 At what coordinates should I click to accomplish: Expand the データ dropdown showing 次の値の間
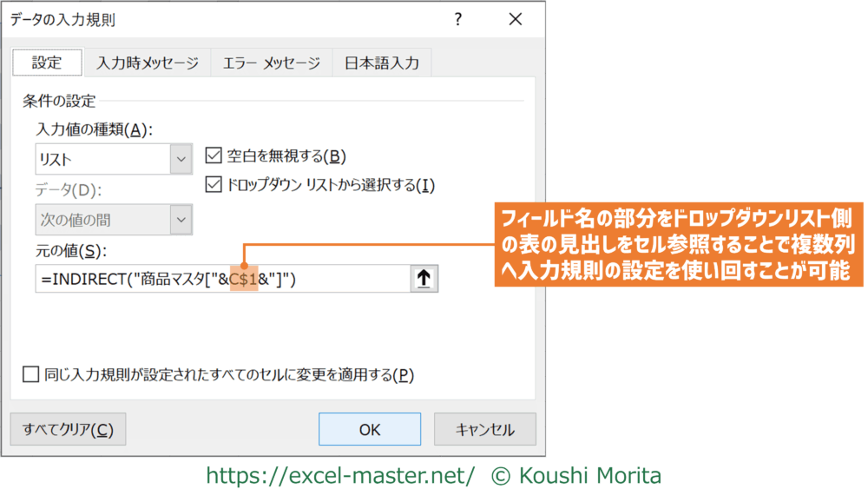tap(181, 220)
